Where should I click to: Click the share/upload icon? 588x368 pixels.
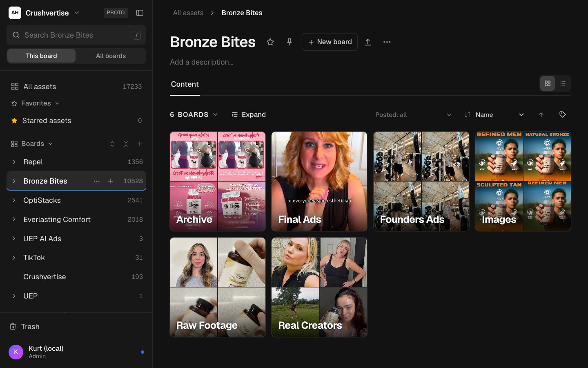point(367,42)
